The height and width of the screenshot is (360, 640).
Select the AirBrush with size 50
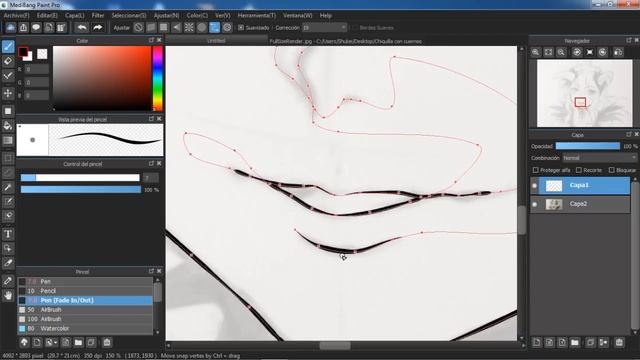point(85,310)
